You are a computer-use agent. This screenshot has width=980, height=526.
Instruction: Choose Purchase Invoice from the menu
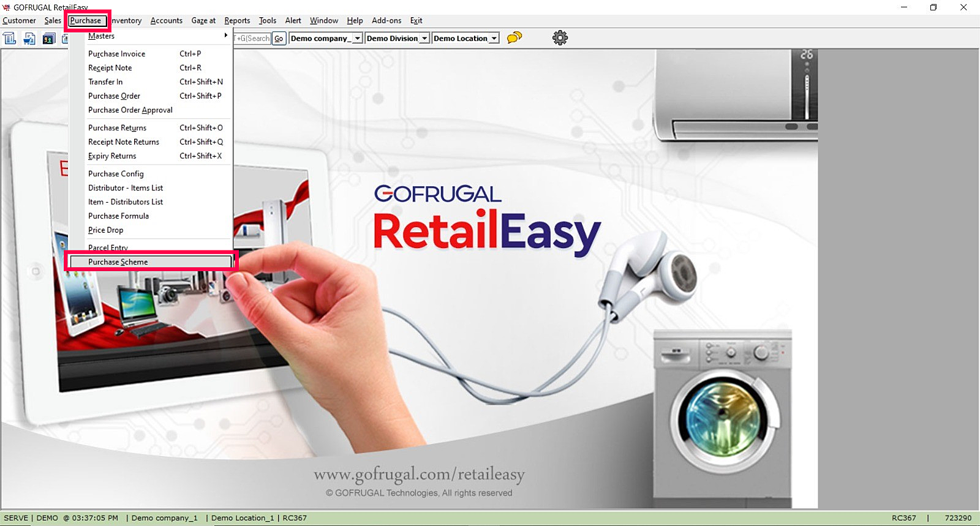coord(151,54)
